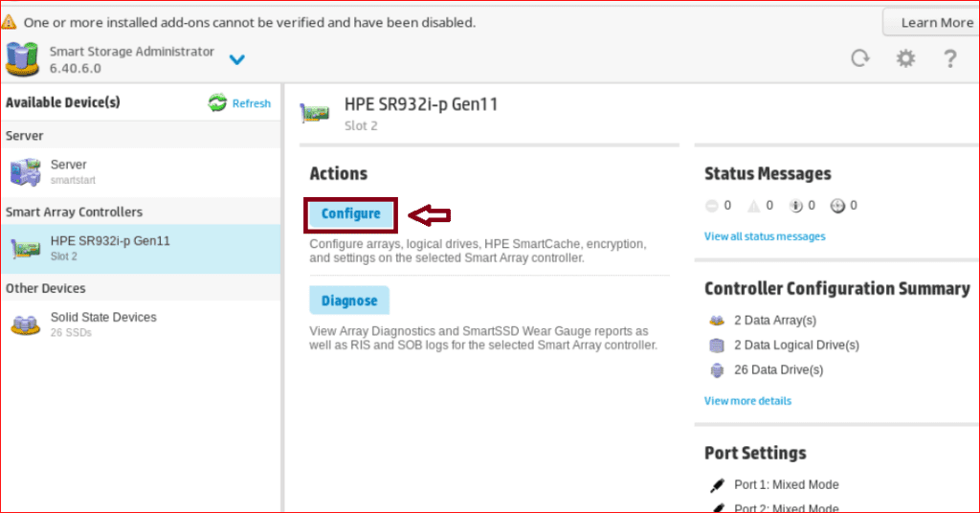Open View more details link
Image resolution: width=980 pixels, height=513 pixels.
pos(747,401)
